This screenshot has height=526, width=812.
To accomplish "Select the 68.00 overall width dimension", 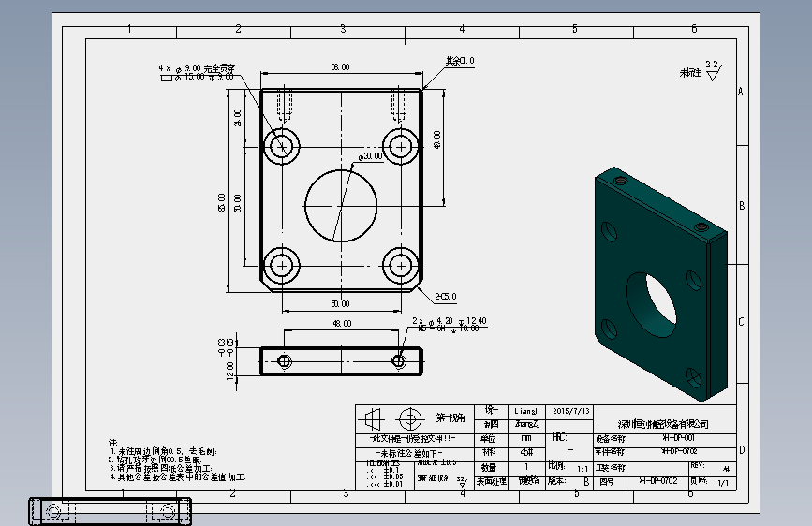I will 340,66.
